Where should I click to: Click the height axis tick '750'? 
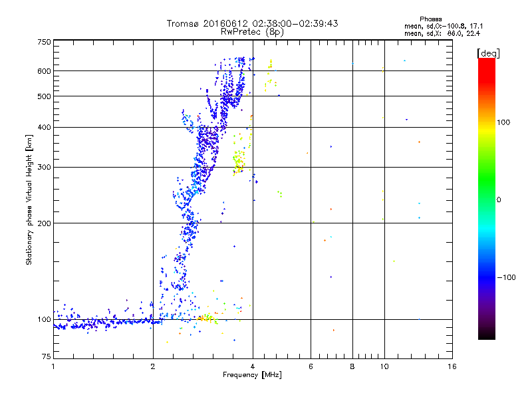[x=44, y=42]
